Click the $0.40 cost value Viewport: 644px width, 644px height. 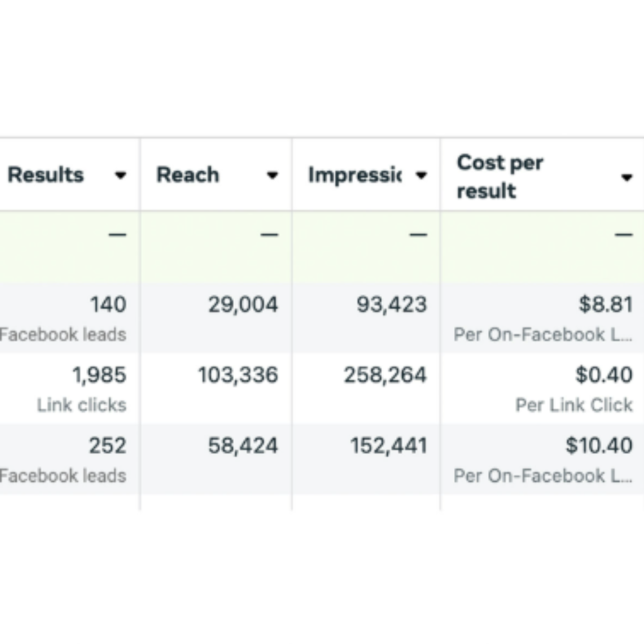pos(604,375)
